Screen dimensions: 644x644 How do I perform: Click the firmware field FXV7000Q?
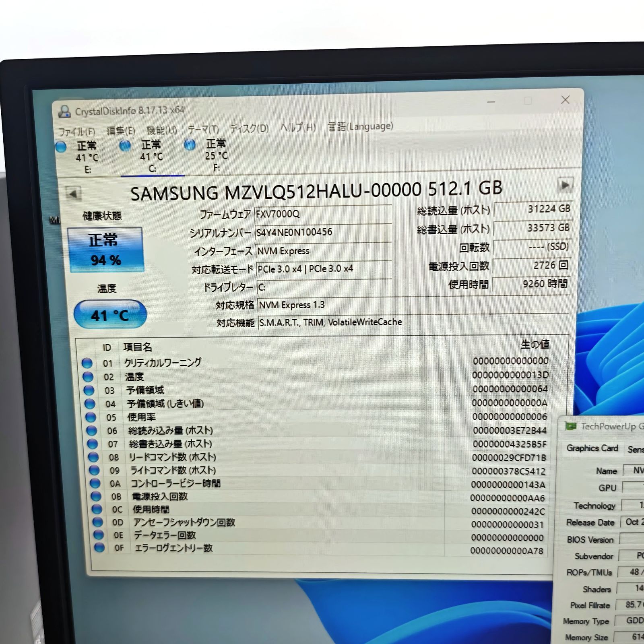pos(323,214)
